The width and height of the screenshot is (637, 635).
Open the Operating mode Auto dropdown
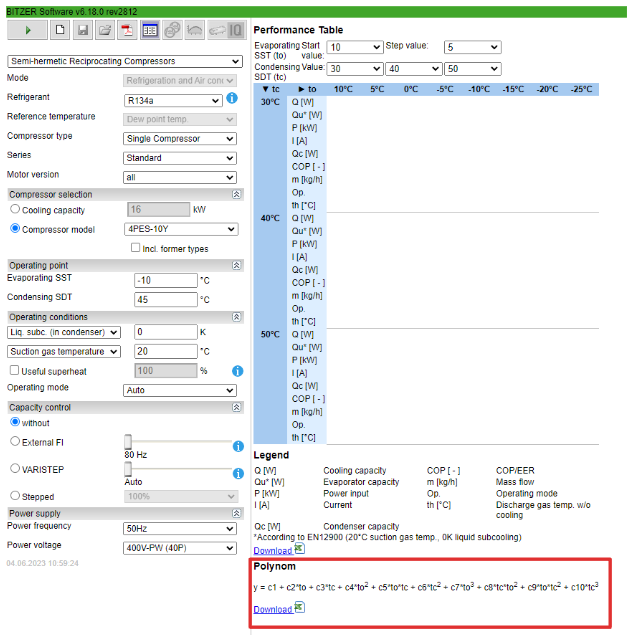click(x=180, y=390)
